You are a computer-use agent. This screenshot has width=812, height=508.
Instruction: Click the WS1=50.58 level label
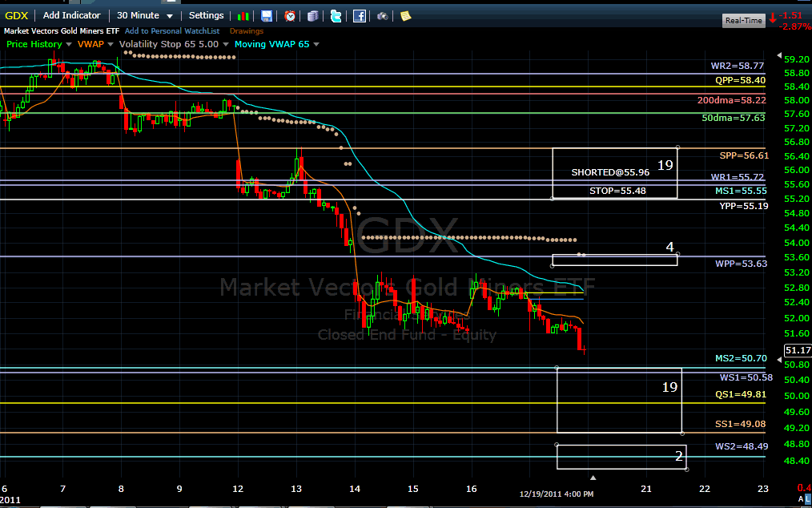[x=746, y=377]
